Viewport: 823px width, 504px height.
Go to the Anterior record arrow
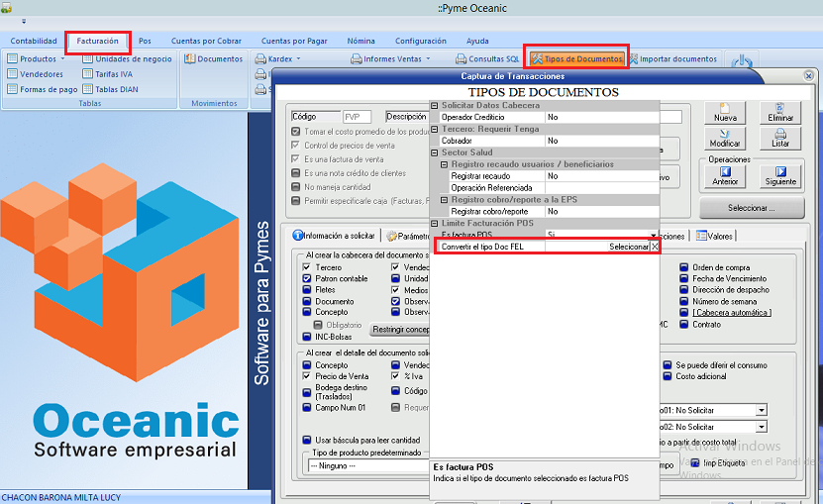[725, 176]
